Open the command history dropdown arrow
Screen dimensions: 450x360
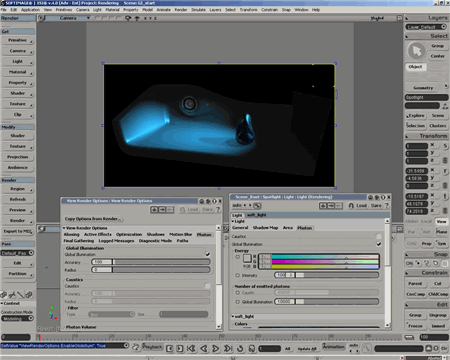pos(126,345)
